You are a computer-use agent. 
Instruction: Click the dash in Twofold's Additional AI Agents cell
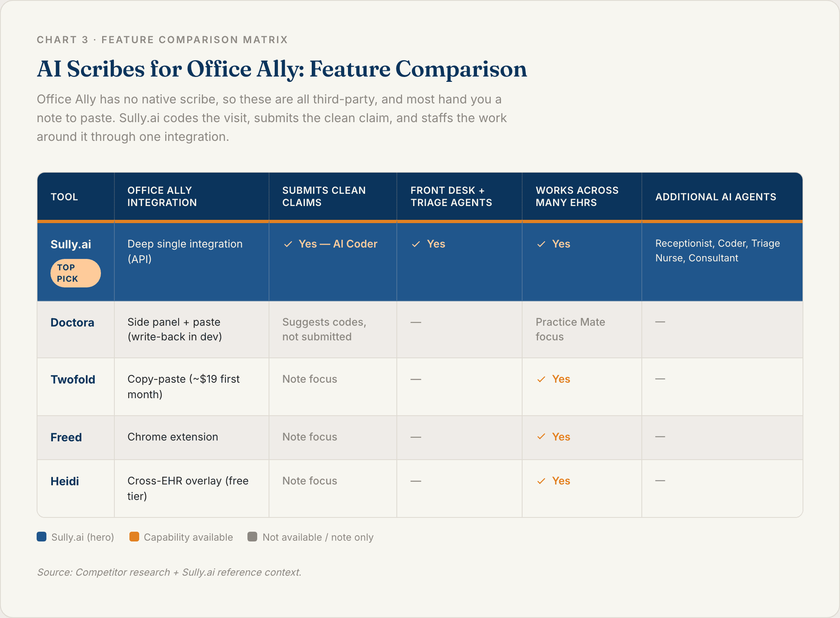click(x=660, y=379)
